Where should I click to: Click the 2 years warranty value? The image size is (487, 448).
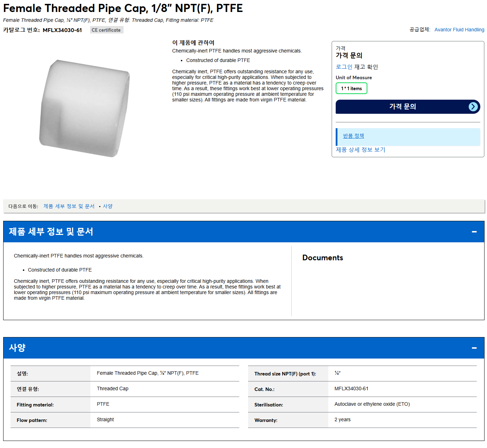pyautogui.click(x=342, y=419)
